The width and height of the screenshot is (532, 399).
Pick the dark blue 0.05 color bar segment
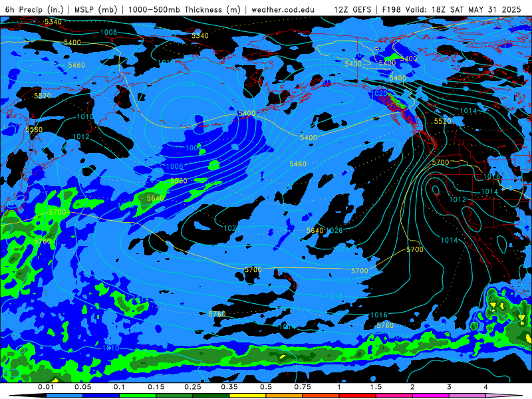point(101,396)
